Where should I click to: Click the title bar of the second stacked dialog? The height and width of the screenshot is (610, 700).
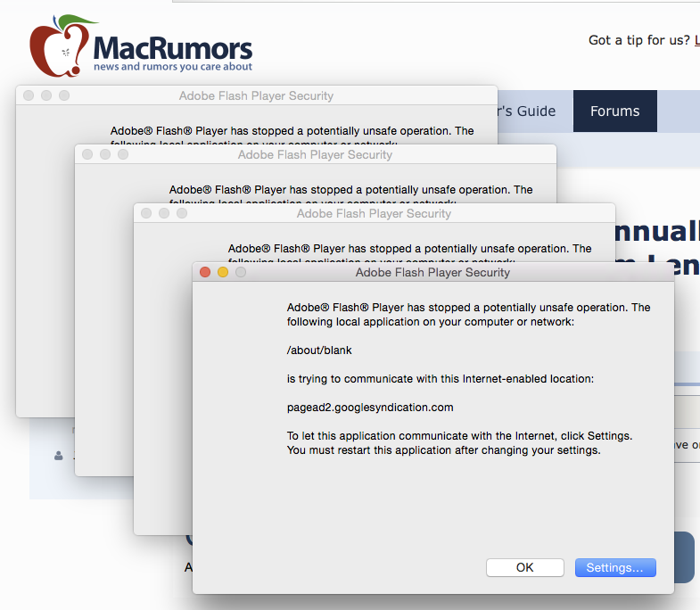tap(315, 154)
